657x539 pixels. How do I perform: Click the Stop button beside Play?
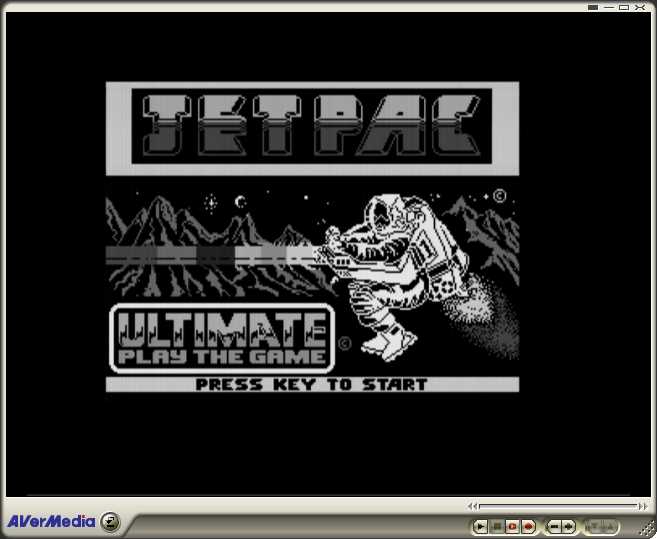(497, 526)
